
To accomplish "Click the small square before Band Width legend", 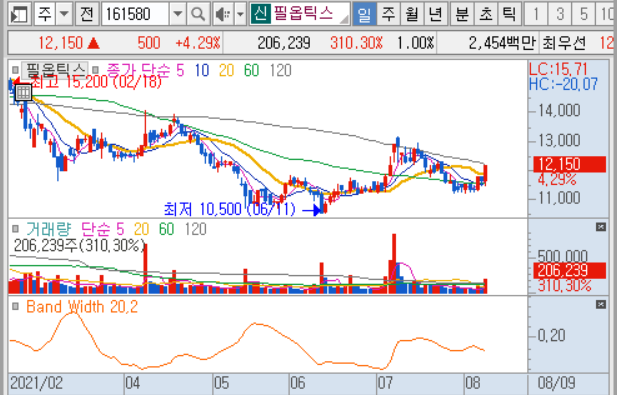I will coord(15,306).
